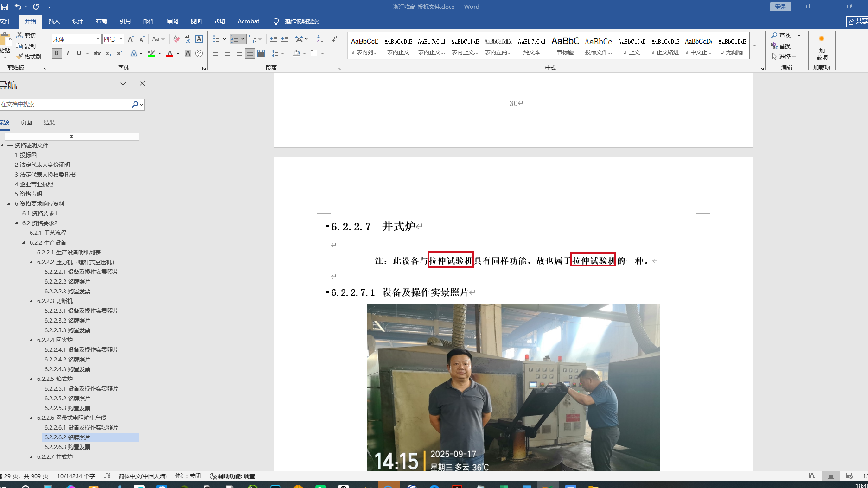Align text left

coord(216,53)
